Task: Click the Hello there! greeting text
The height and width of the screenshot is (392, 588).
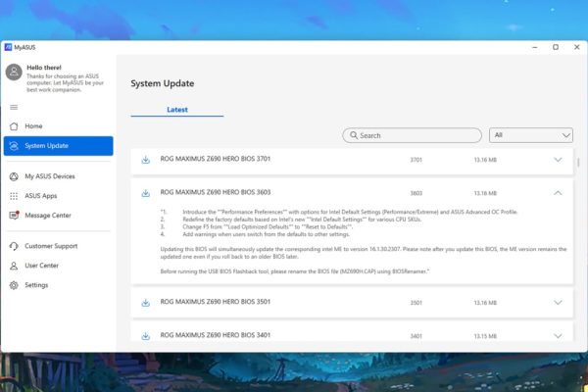Action: [x=44, y=68]
